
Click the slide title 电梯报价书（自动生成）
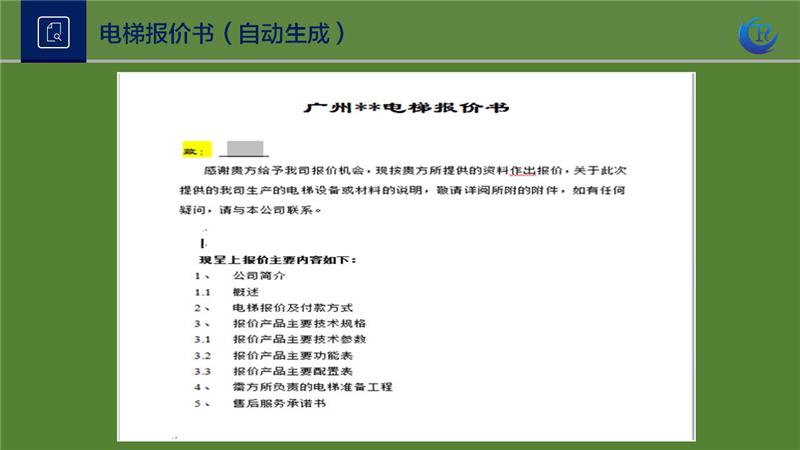click(x=222, y=32)
